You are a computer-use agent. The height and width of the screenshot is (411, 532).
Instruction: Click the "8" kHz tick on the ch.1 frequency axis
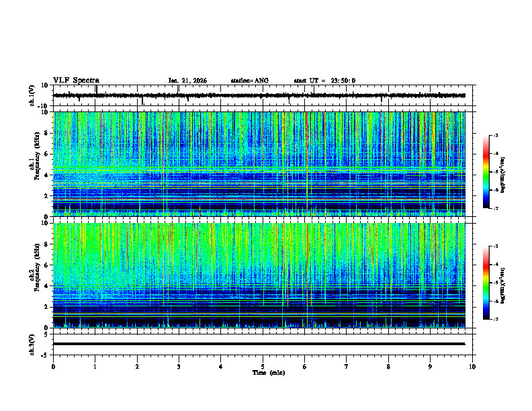[47, 133]
